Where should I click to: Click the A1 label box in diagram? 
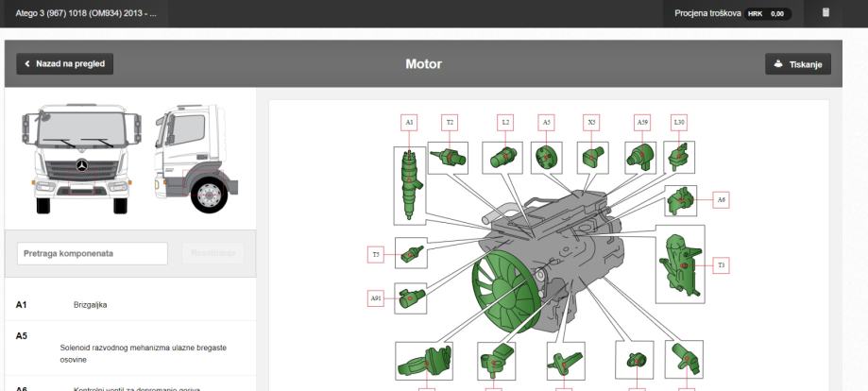pos(409,123)
